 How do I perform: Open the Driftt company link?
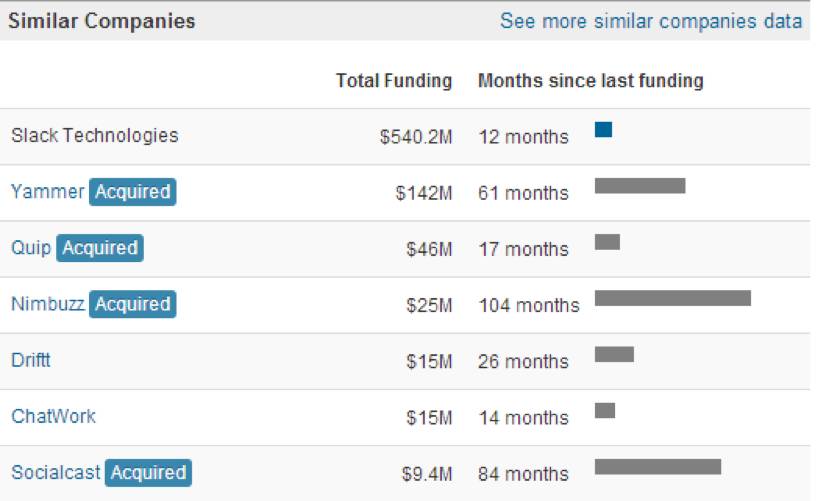click(x=31, y=360)
